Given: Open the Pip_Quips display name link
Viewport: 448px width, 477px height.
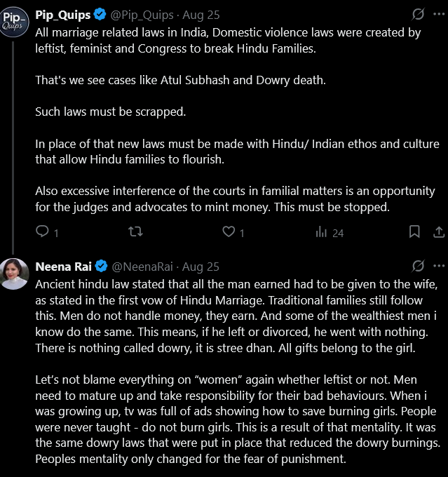Looking at the screenshot, I should [x=63, y=13].
